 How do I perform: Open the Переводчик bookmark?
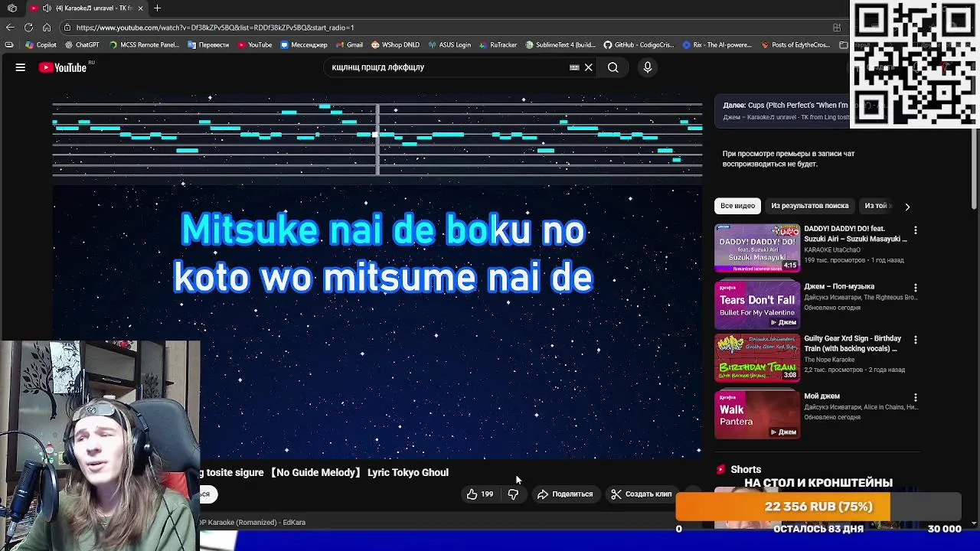(x=208, y=45)
